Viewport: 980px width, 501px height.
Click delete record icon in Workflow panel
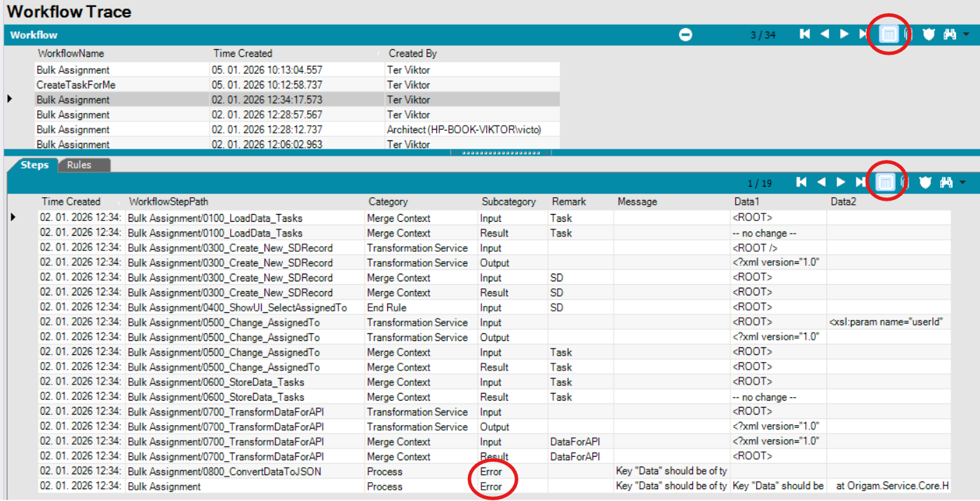click(686, 35)
